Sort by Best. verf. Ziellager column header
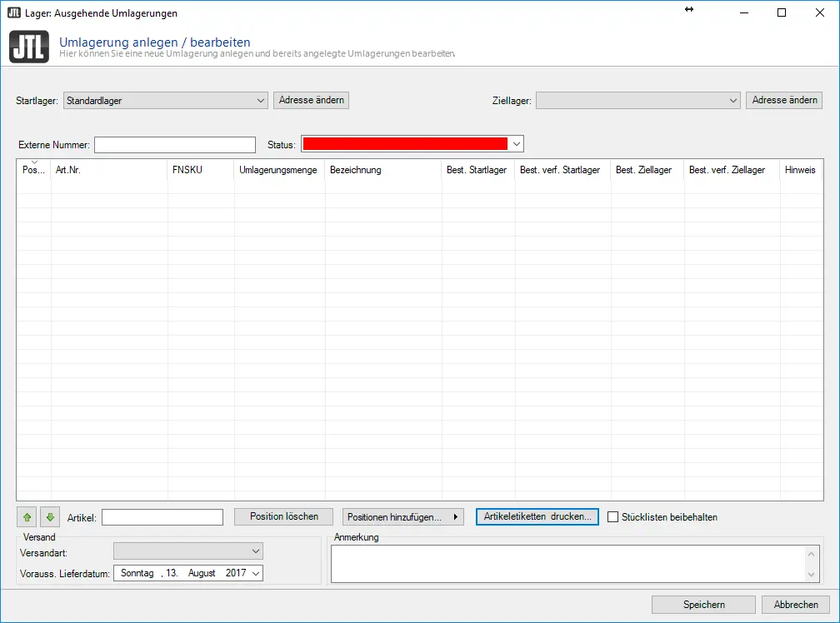The height and width of the screenshot is (623, 840). pyautogui.click(x=732, y=170)
